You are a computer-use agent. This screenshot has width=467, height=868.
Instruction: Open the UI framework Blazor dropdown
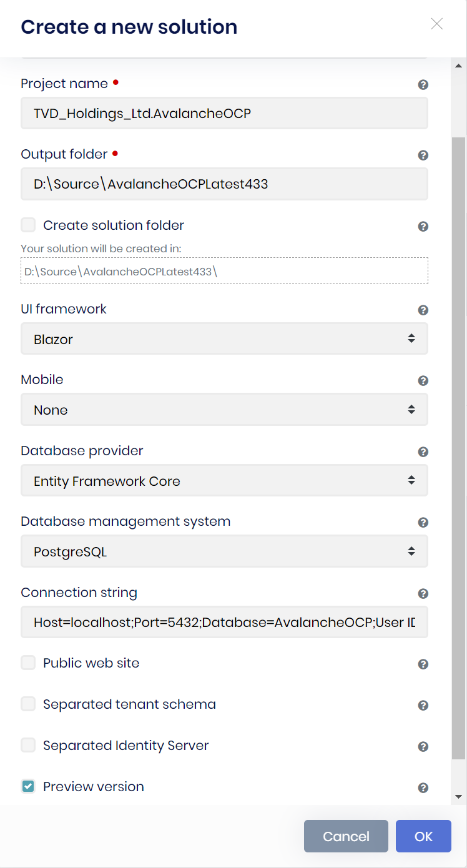[x=224, y=339]
